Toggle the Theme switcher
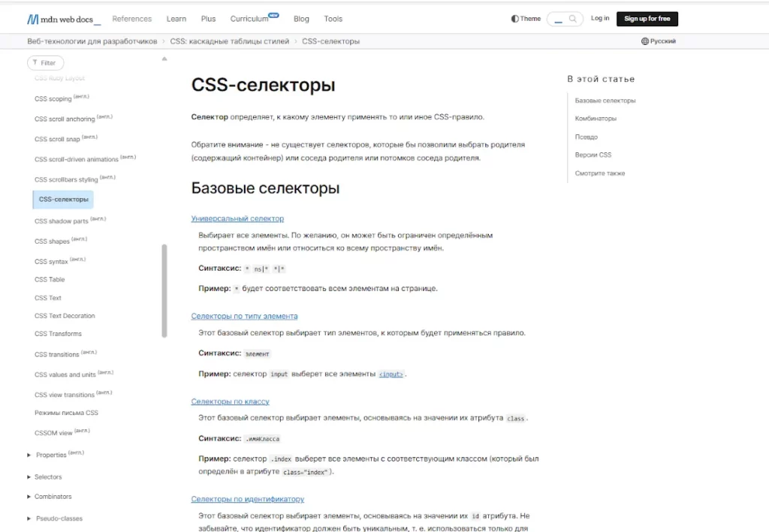769x532 pixels. (526, 19)
